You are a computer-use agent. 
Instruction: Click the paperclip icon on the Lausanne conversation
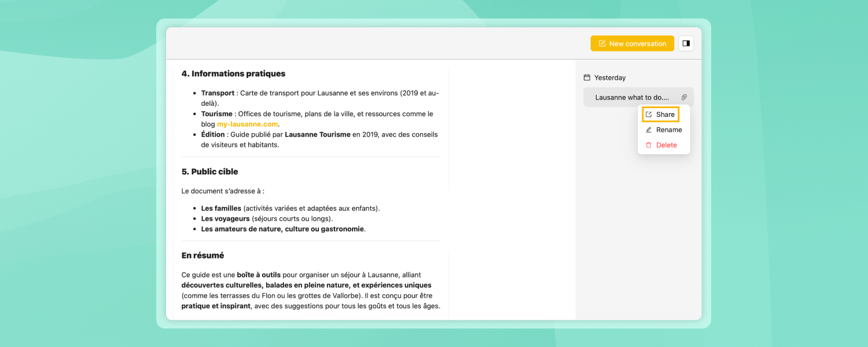pyautogui.click(x=684, y=97)
